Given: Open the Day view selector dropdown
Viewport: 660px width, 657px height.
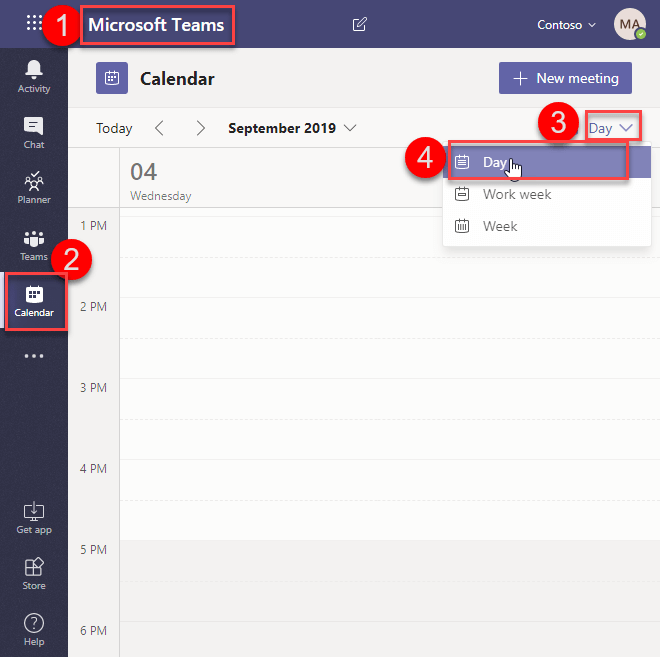Looking at the screenshot, I should click(610, 128).
